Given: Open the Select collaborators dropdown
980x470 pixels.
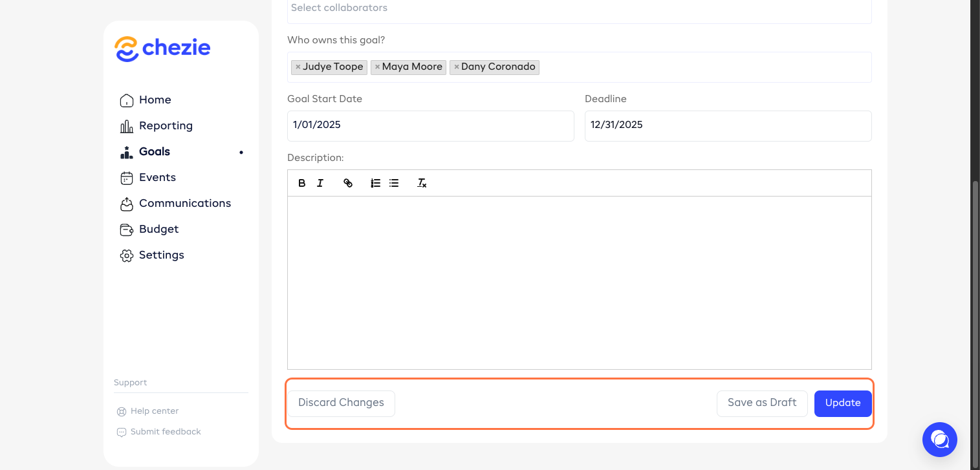Looking at the screenshot, I should [x=579, y=9].
